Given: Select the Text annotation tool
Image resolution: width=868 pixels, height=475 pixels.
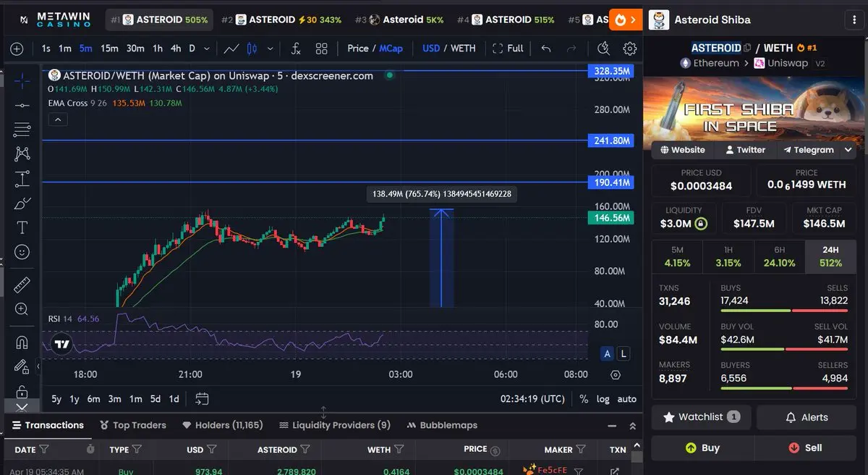Looking at the screenshot, I should pos(22,227).
